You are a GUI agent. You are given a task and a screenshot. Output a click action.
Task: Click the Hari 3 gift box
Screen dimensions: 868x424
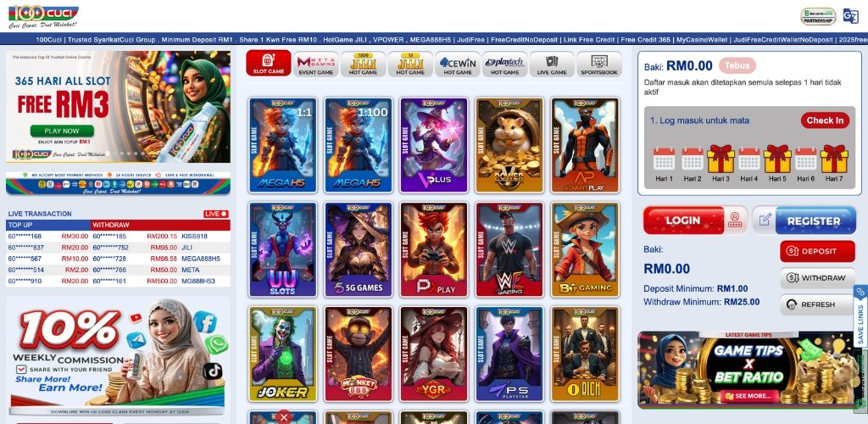click(x=721, y=159)
